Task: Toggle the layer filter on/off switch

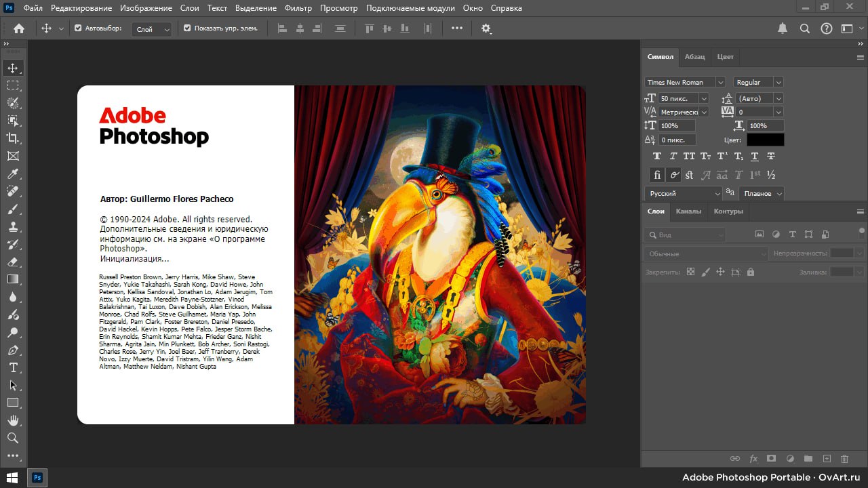Action: pos(862,232)
